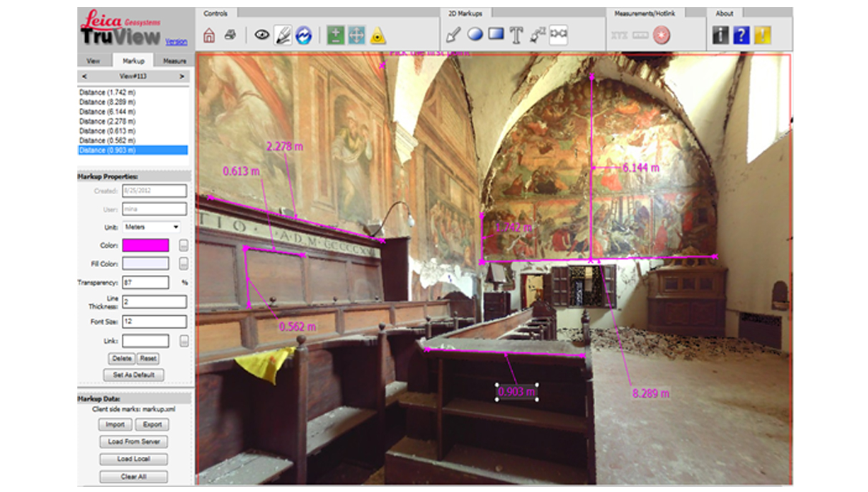The height and width of the screenshot is (492, 868).
Task: Toggle the pen markup mode icon
Action: (283, 35)
